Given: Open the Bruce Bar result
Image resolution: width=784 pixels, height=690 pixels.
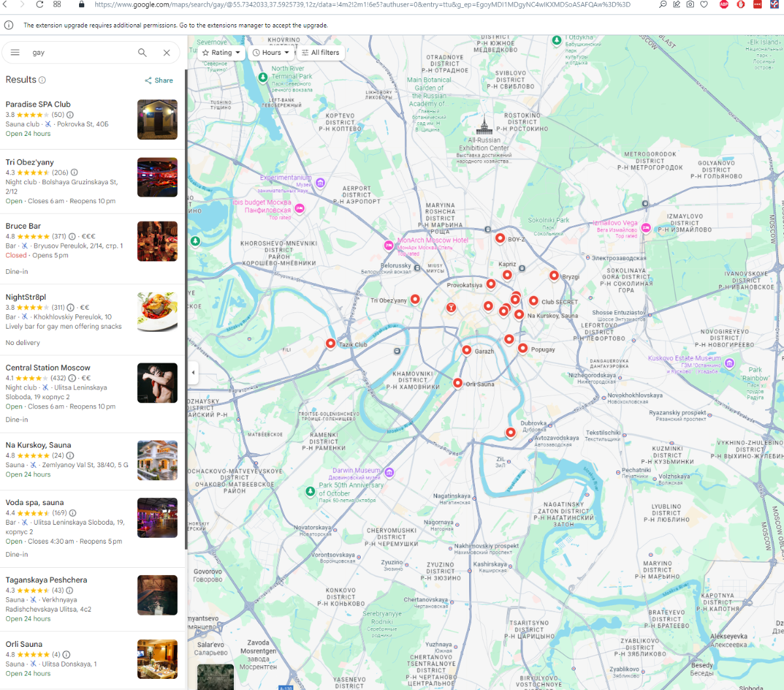Looking at the screenshot, I should pyautogui.click(x=93, y=249).
